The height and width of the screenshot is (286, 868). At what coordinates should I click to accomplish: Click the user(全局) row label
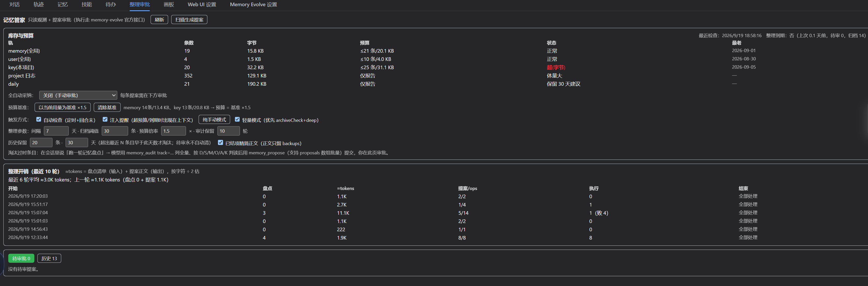20,59
